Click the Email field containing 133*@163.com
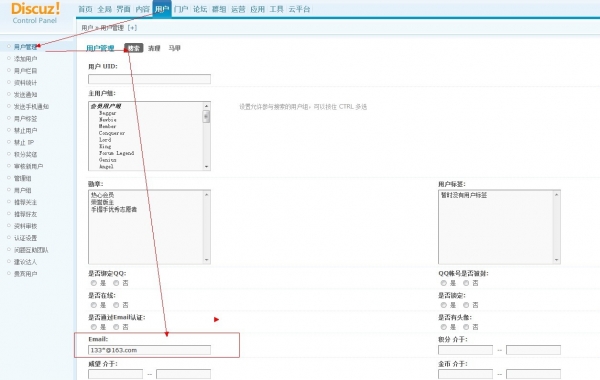The height and width of the screenshot is (380, 600). [149, 350]
